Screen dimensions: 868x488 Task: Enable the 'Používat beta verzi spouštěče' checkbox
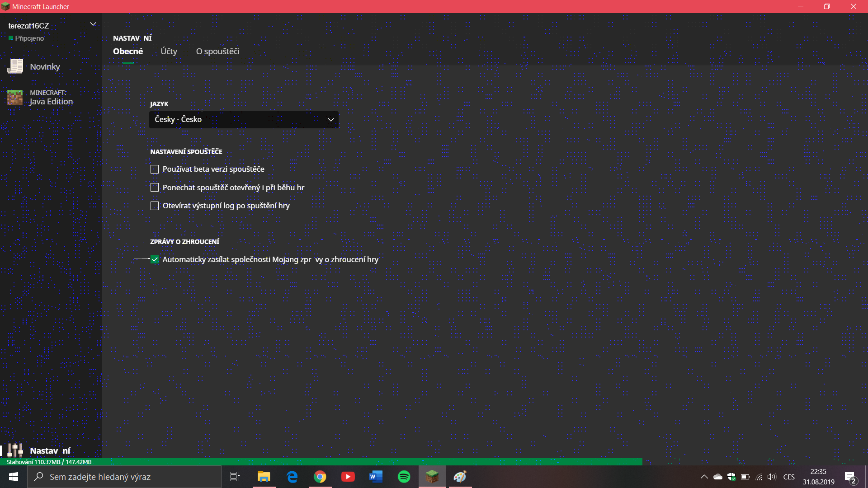[155, 169]
